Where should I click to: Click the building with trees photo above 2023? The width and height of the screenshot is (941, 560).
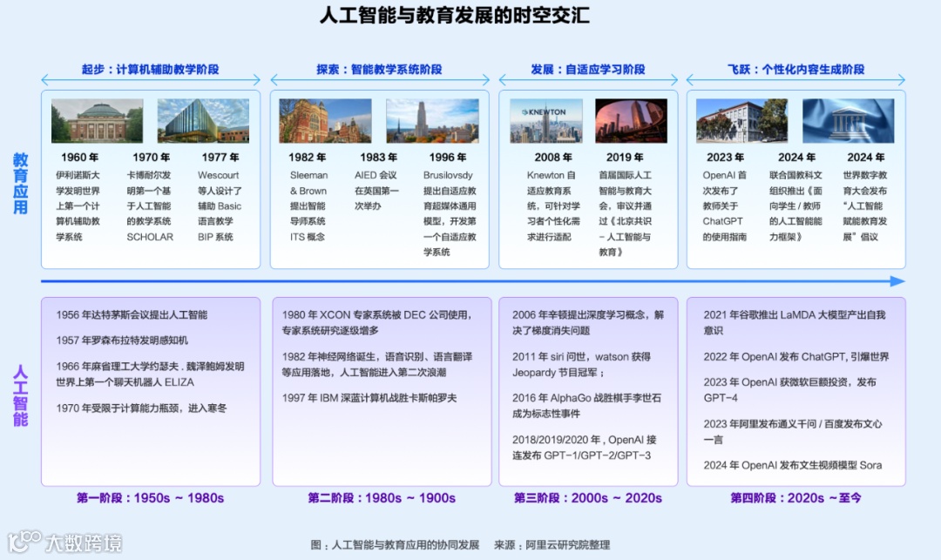click(741, 120)
